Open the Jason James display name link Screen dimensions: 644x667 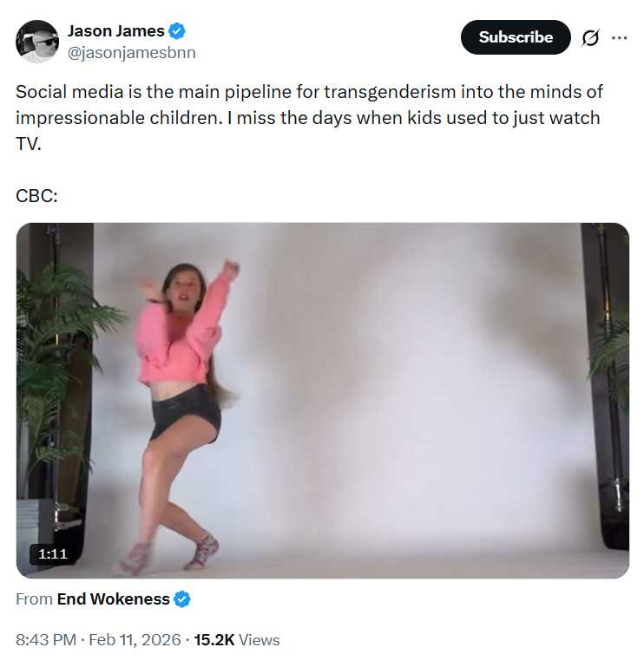click(x=116, y=31)
